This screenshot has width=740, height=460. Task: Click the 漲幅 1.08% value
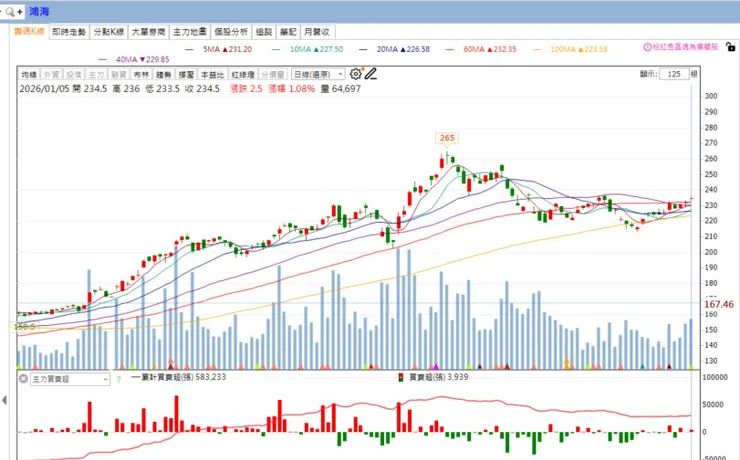291,89
